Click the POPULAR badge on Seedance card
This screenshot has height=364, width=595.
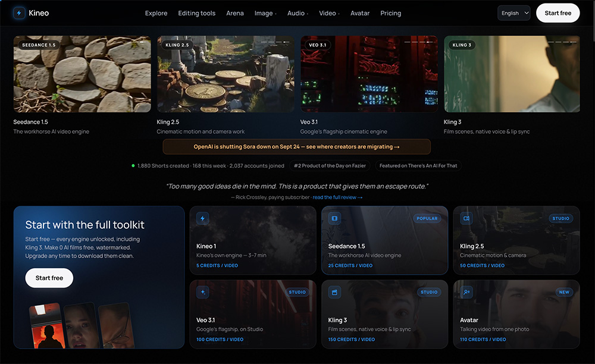[427, 218]
